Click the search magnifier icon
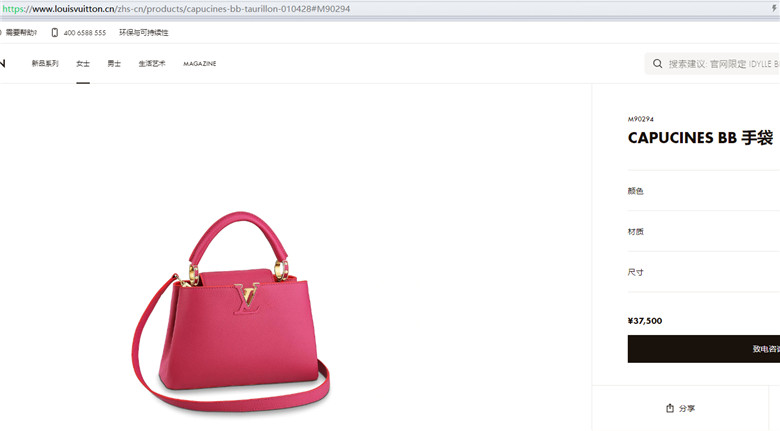The width and height of the screenshot is (780, 431). (657, 64)
